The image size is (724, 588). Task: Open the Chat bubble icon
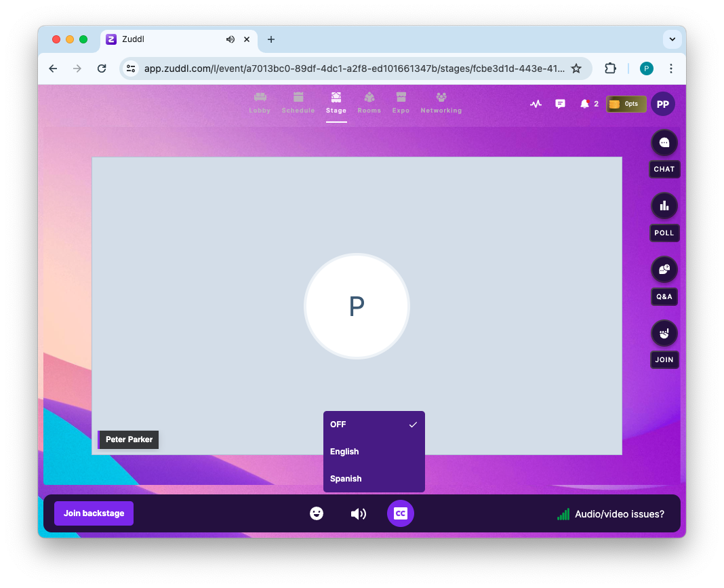click(x=664, y=142)
